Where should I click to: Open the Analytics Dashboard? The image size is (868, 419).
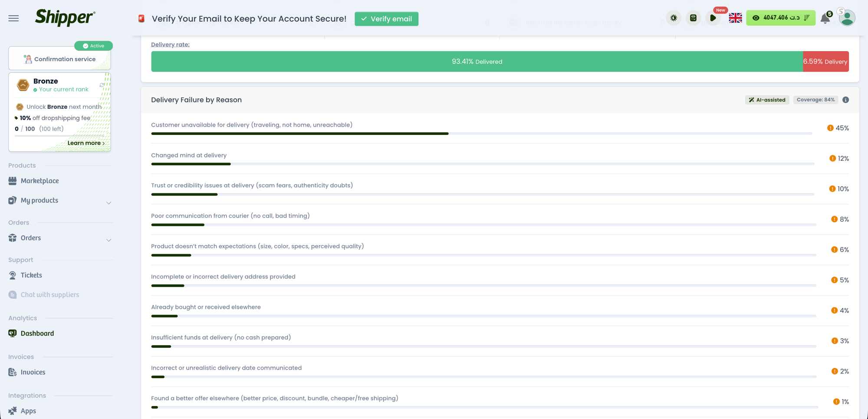coord(37,333)
